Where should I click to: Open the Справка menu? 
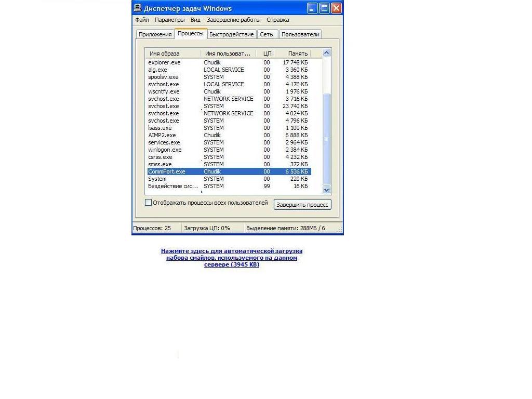point(277,20)
